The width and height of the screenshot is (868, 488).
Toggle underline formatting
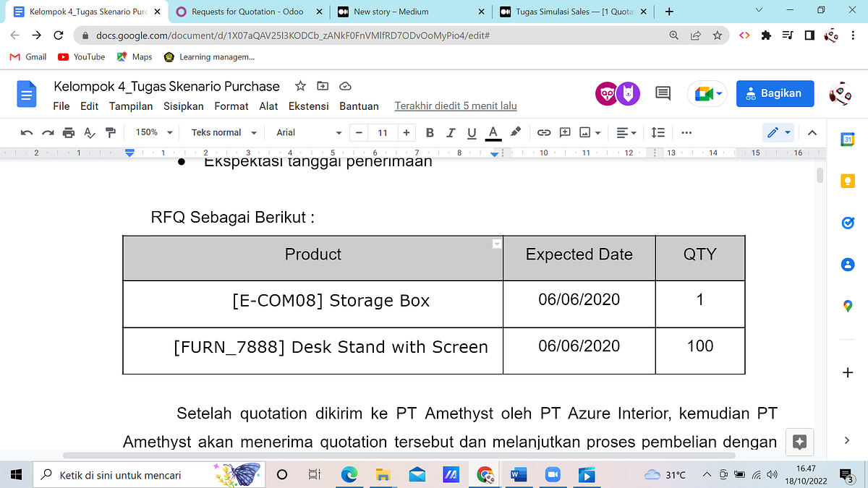[469, 132]
